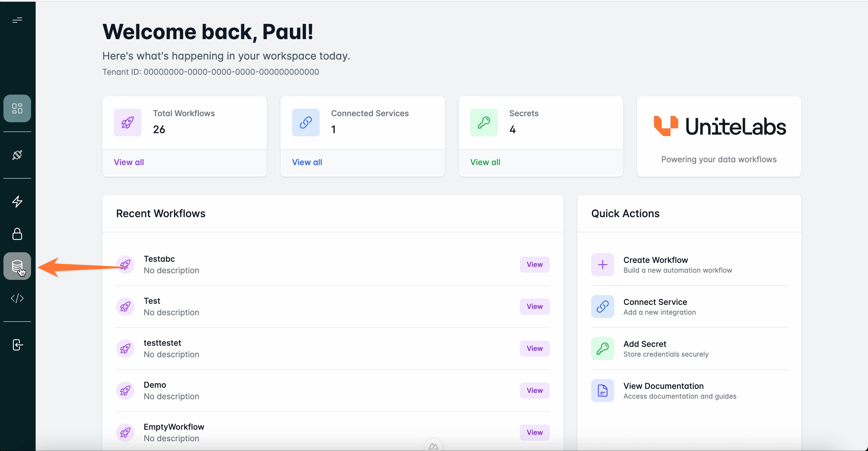The image size is (868, 451).
Task: View the Test workflow
Action: 535,307
